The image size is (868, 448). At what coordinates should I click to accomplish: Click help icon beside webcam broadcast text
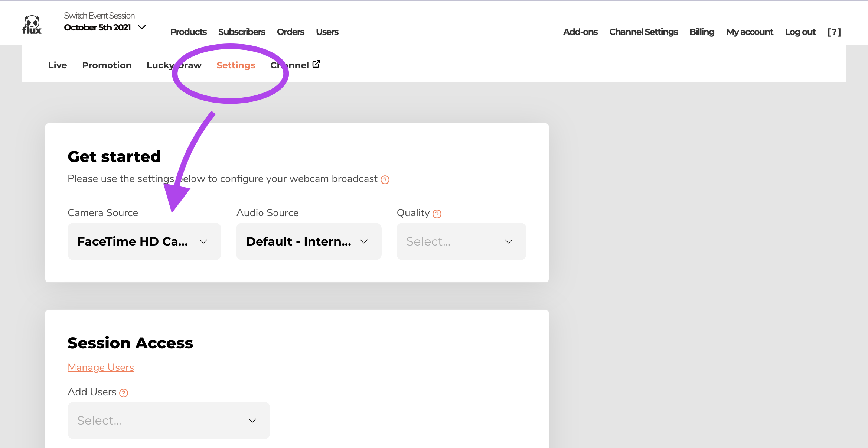[x=385, y=180]
